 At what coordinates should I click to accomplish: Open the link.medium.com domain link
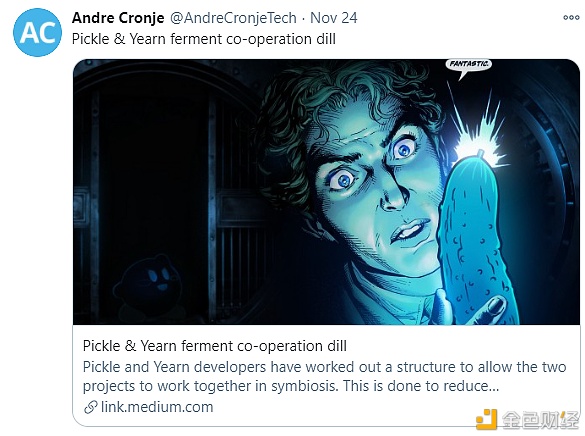(157, 407)
